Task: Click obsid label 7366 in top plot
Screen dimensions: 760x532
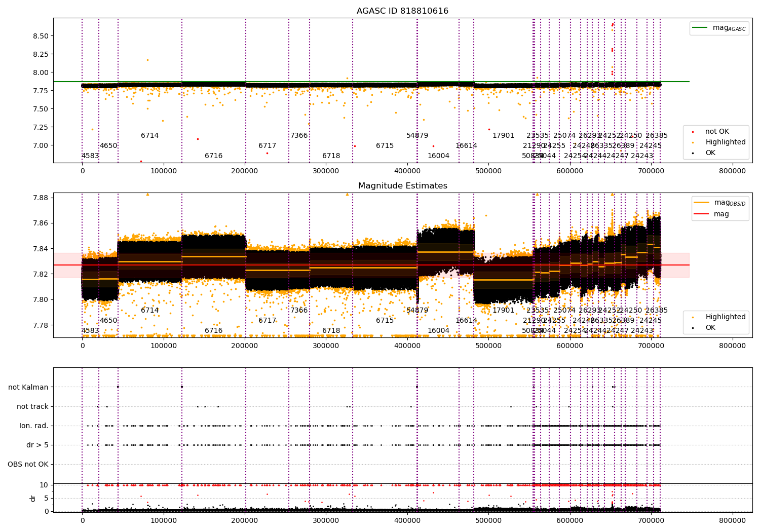Action: click(x=299, y=136)
